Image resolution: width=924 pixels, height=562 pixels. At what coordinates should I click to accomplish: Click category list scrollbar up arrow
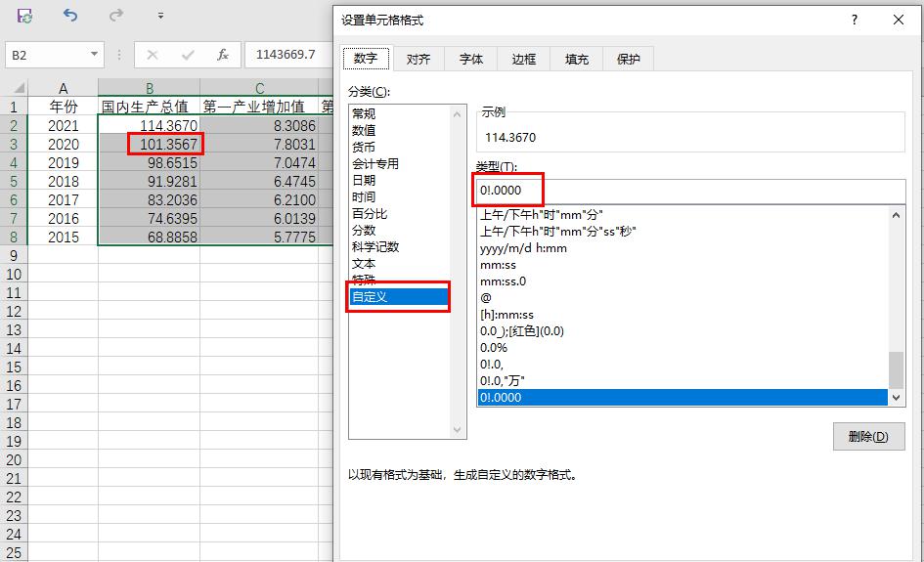click(x=458, y=113)
